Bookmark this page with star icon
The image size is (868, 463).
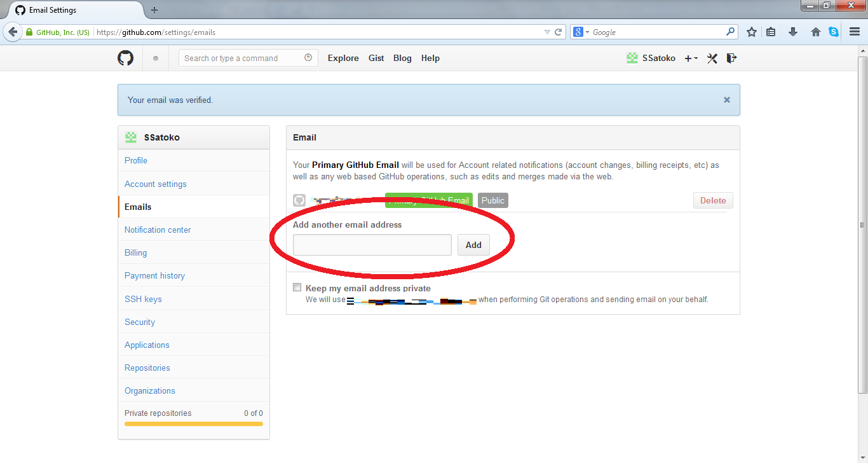[752, 32]
